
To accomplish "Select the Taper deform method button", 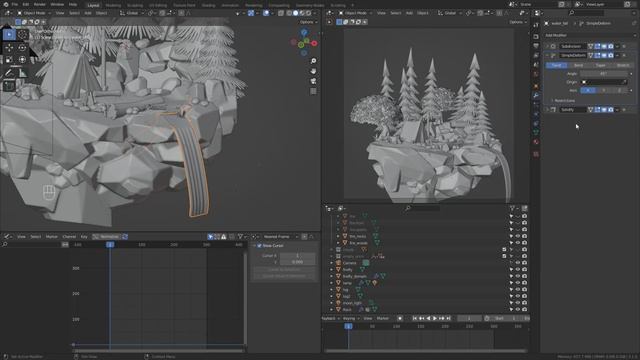I will [x=600, y=65].
